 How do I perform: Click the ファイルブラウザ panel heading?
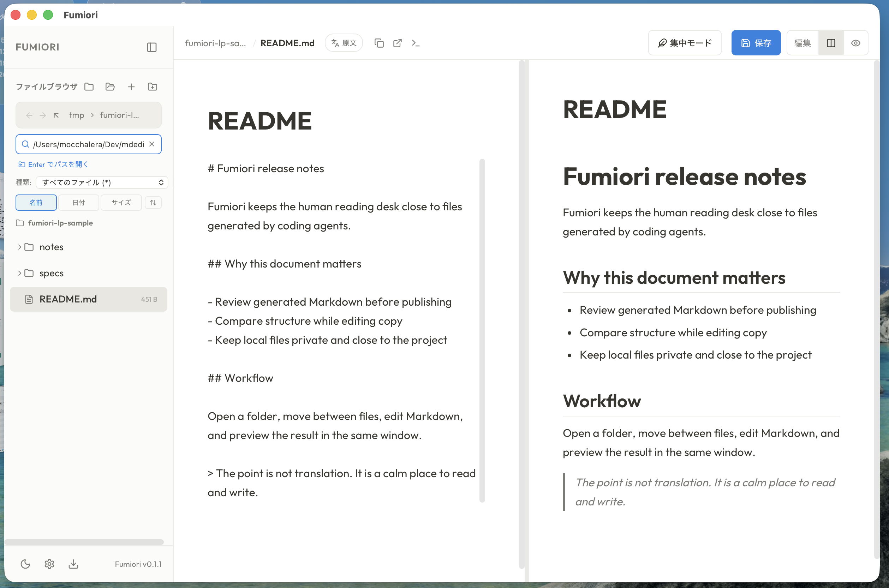[x=47, y=86]
